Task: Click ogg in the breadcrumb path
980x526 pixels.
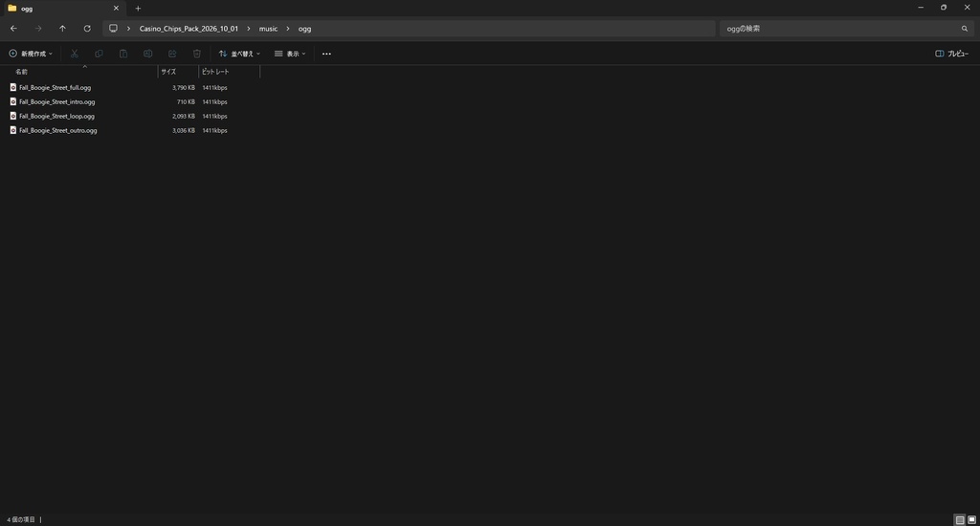Action: click(x=304, y=29)
